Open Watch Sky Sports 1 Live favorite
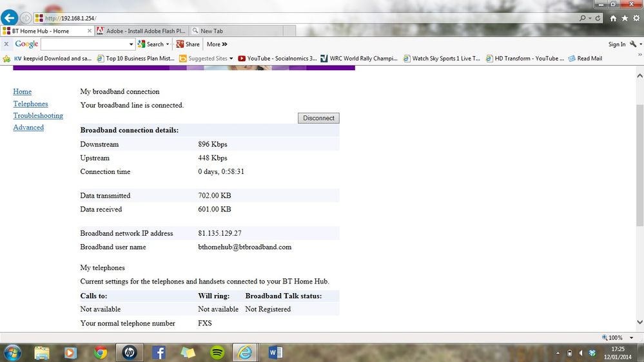The image size is (644, 362). [x=442, y=59]
